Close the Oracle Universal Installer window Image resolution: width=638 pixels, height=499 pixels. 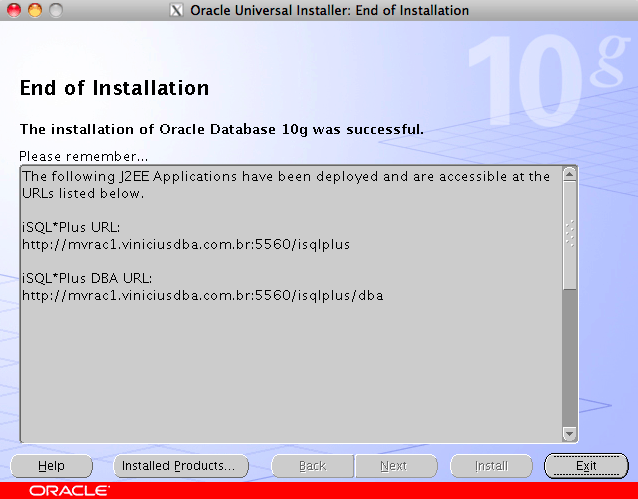13,10
